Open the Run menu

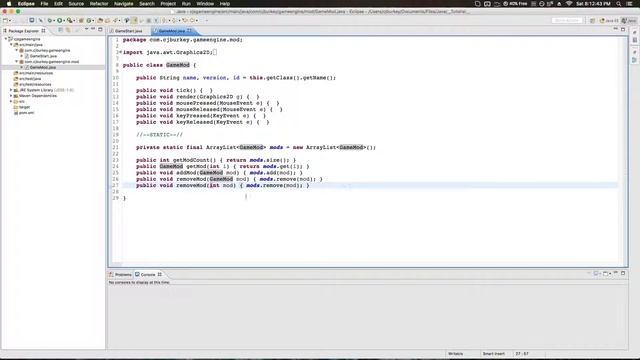tap(186, 4)
